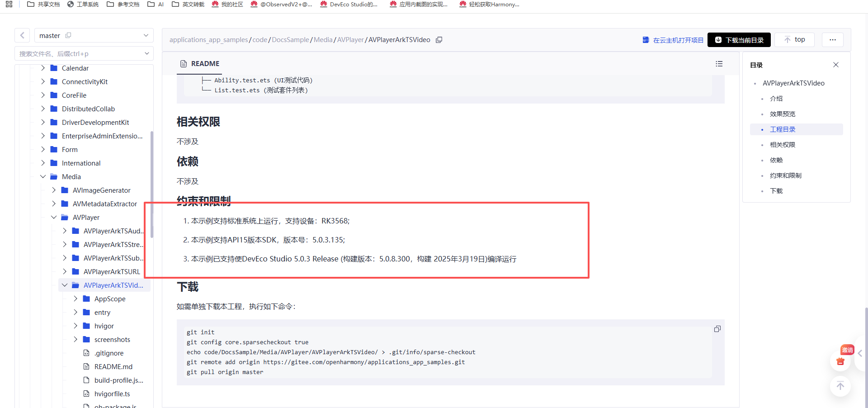Collapse the Media folder
868x408 pixels.
(43, 177)
